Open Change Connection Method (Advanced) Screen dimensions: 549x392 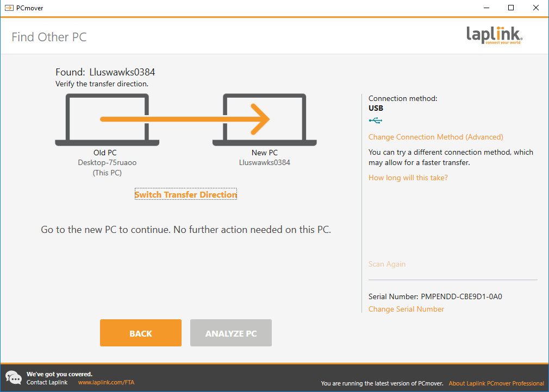[x=435, y=137]
